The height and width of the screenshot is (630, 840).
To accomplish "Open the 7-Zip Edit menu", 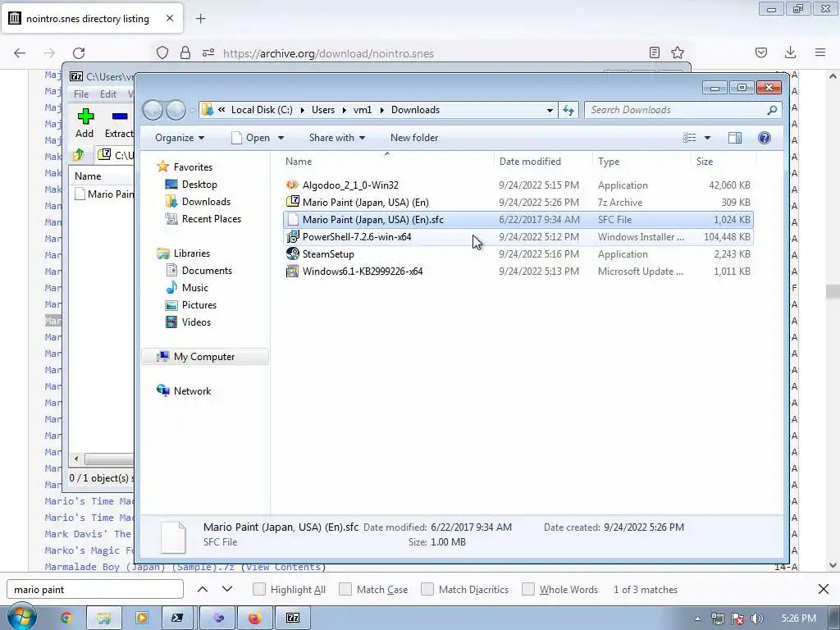I will [108, 94].
